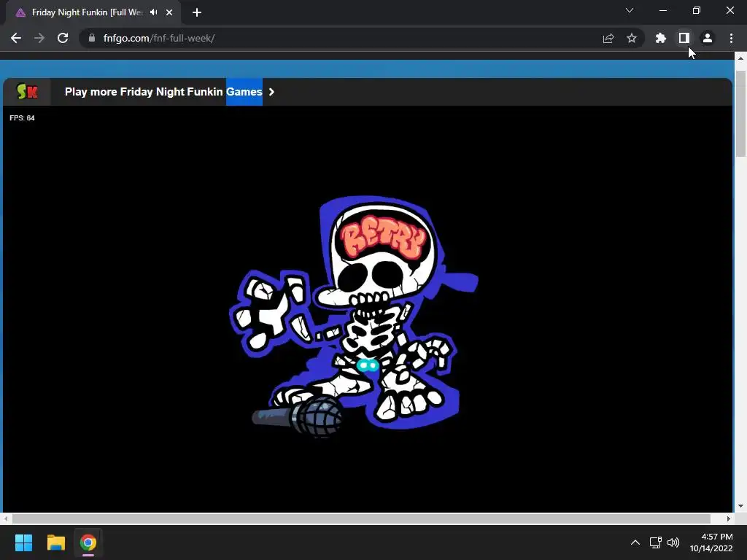Show hidden tray icons with the caret
The image size is (747, 560).
[x=635, y=542]
